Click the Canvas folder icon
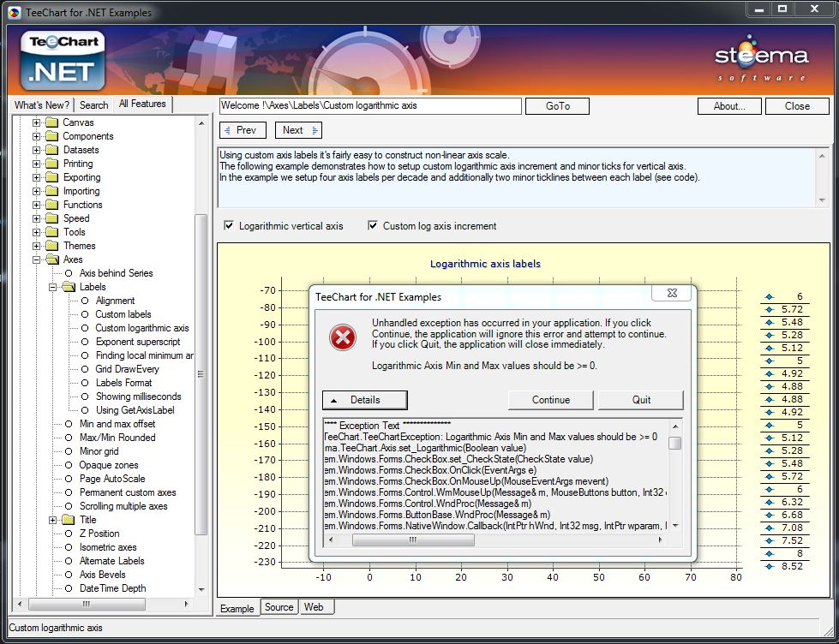839x644 pixels. point(51,122)
